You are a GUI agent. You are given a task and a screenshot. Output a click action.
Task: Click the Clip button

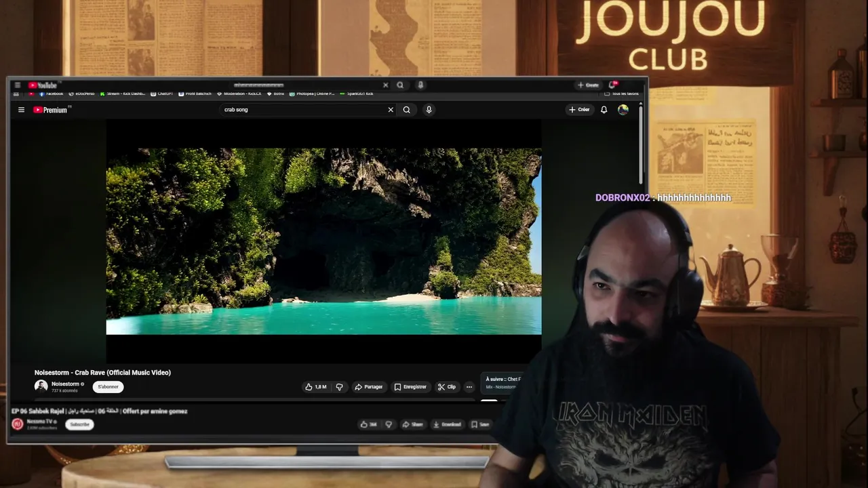point(447,387)
